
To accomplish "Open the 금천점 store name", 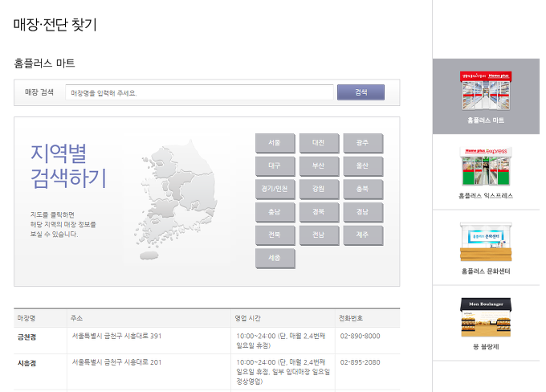I will click(26, 337).
